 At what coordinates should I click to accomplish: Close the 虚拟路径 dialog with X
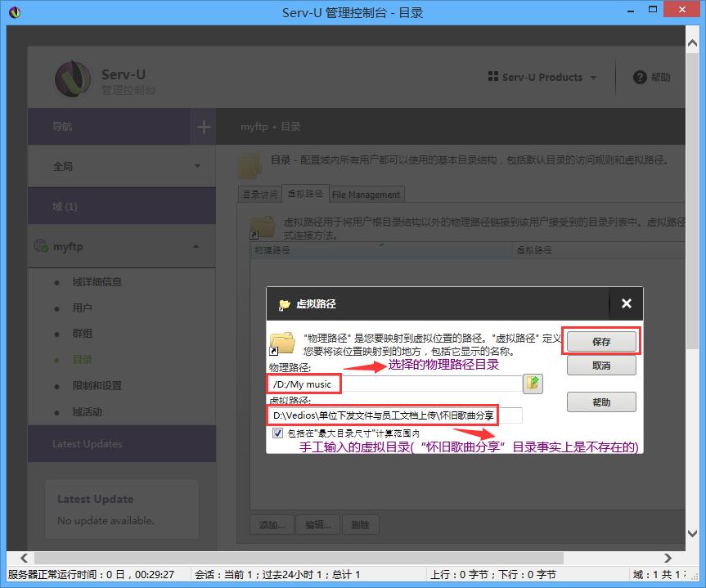[626, 303]
